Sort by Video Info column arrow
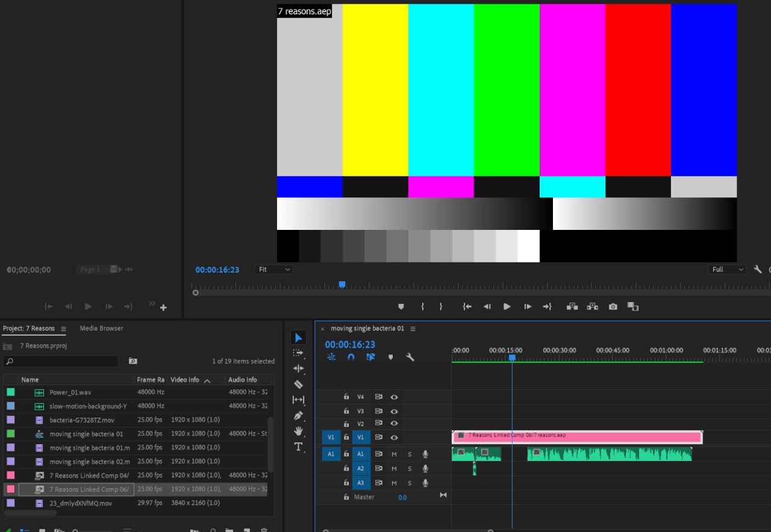 tap(207, 380)
